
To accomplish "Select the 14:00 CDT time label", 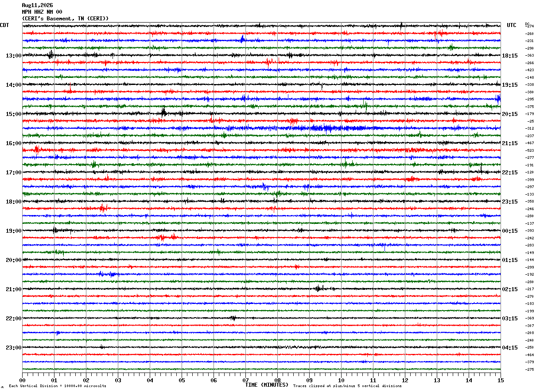I will point(14,85).
